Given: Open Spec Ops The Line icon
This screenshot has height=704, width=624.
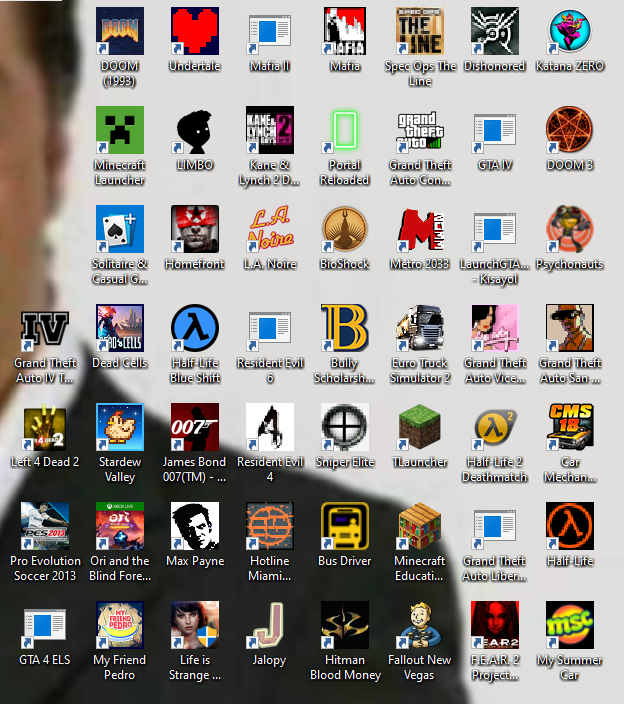Looking at the screenshot, I should pos(420,31).
